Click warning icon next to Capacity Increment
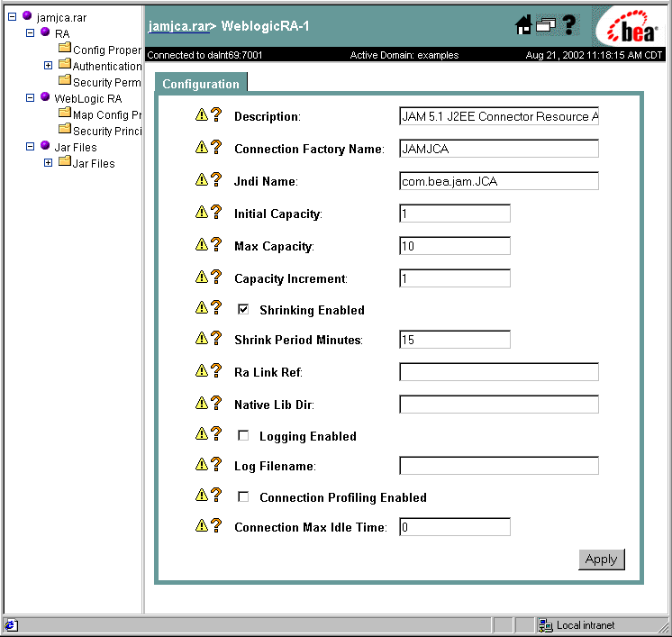Viewport: 672px width, 637px height. 202,278
